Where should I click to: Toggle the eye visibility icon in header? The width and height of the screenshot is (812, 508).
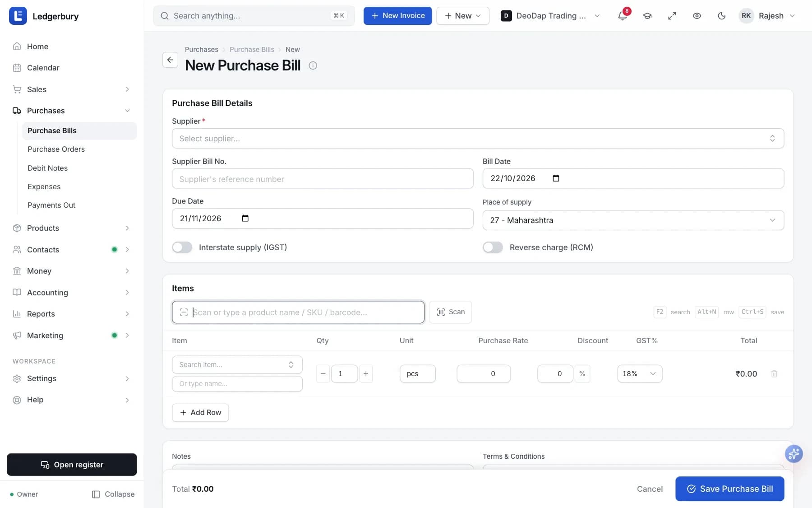tap(697, 16)
